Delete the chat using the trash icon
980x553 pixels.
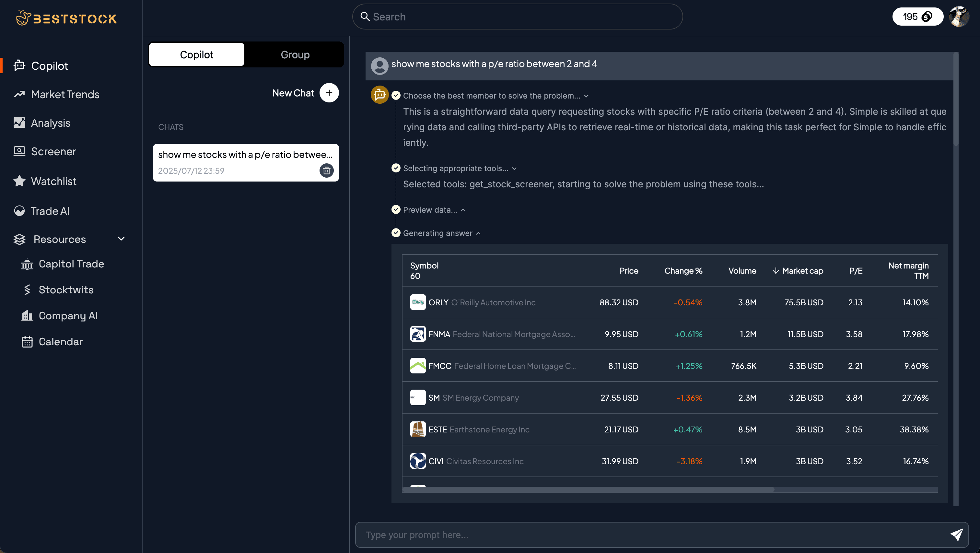tap(326, 171)
